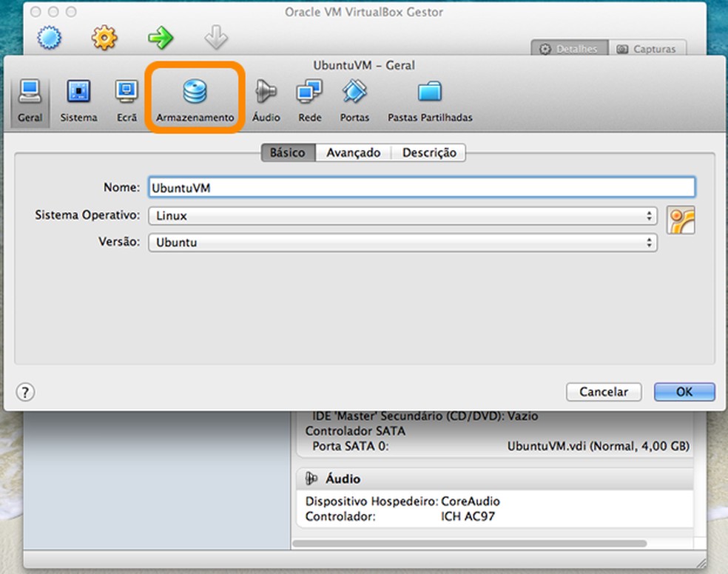Open the Geral settings category

(30, 101)
